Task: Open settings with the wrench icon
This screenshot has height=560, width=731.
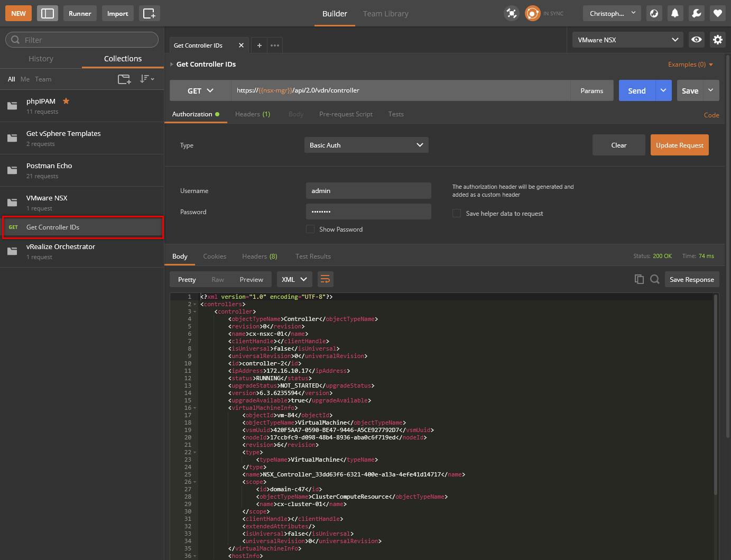Action: 696,14
